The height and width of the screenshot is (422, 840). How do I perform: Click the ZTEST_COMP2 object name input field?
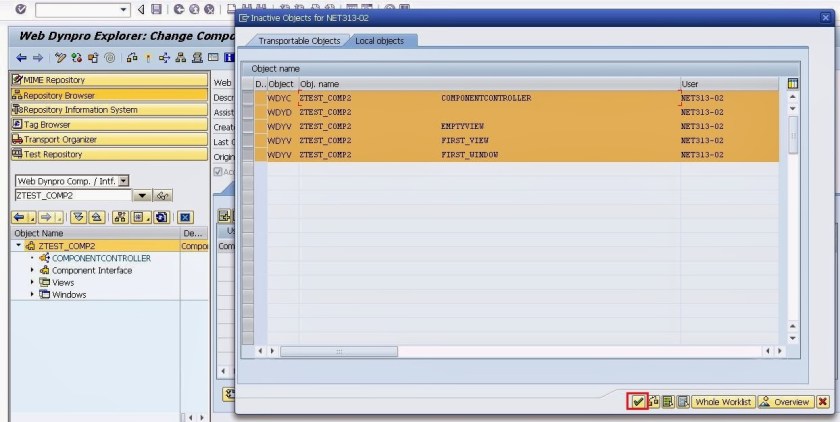point(73,195)
